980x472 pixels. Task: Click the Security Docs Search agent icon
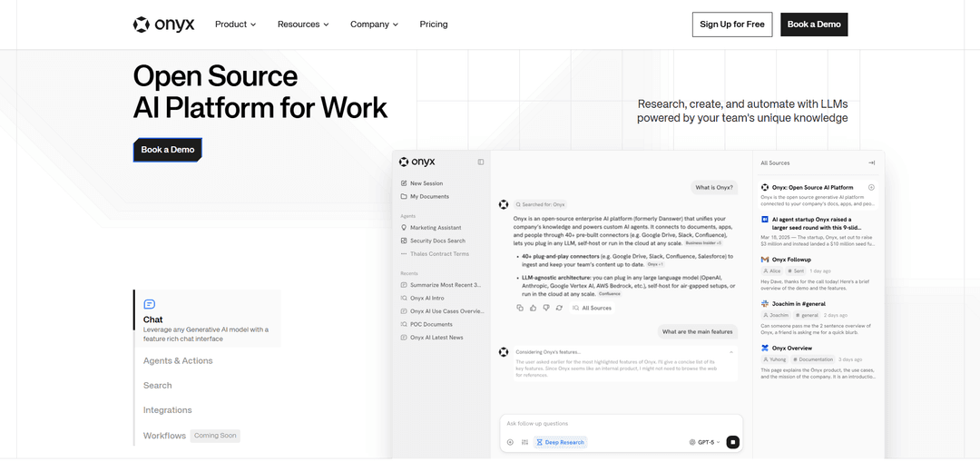[404, 241]
